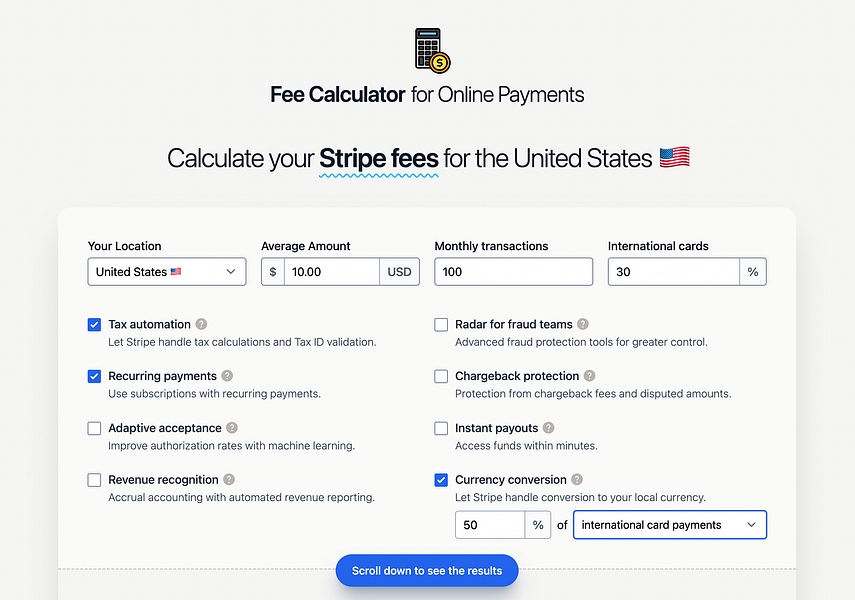Click the underlined Stripe fees text
This screenshot has height=600, width=855.
[377, 158]
